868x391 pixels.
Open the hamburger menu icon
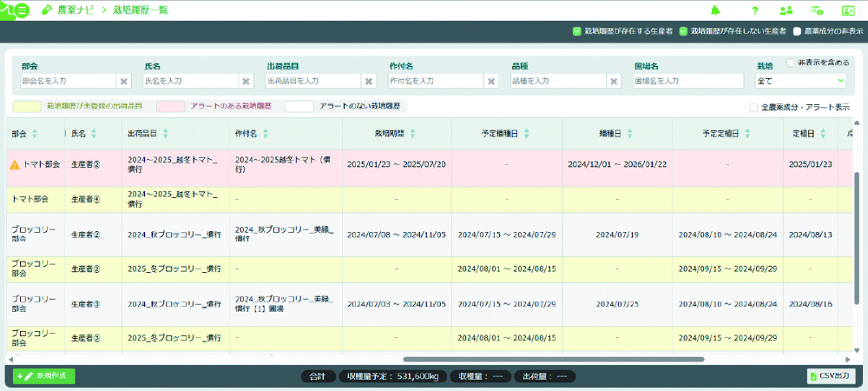tap(22, 10)
